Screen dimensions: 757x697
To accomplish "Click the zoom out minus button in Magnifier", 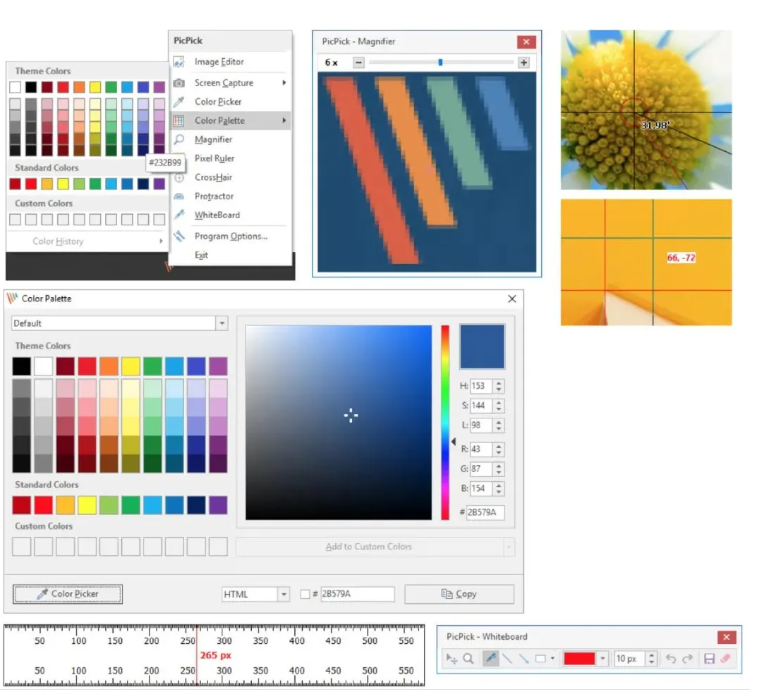I will pos(362,63).
